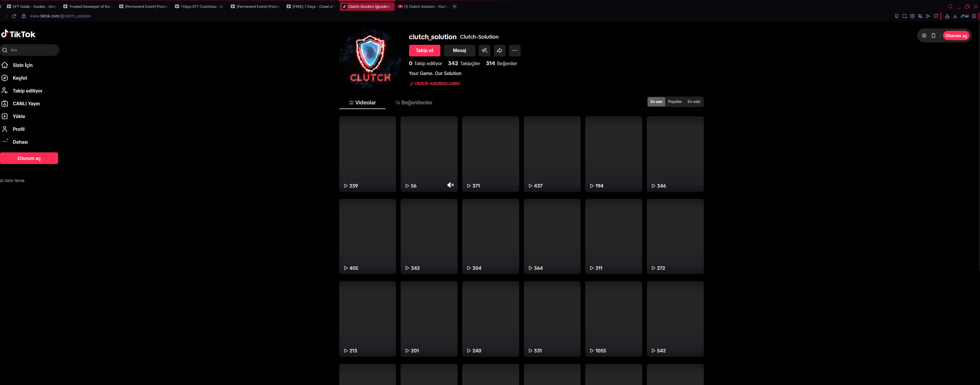Viewport: 980px width, 385px height.
Task: Switch to Clutch-Solution YouTube tab
Action: click(423, 6)
